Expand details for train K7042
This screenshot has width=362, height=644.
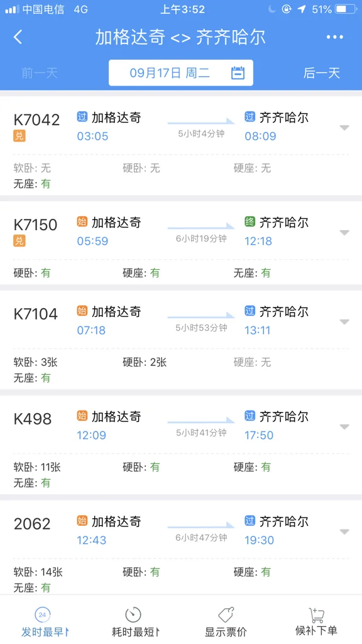click(x=344, y=126)
